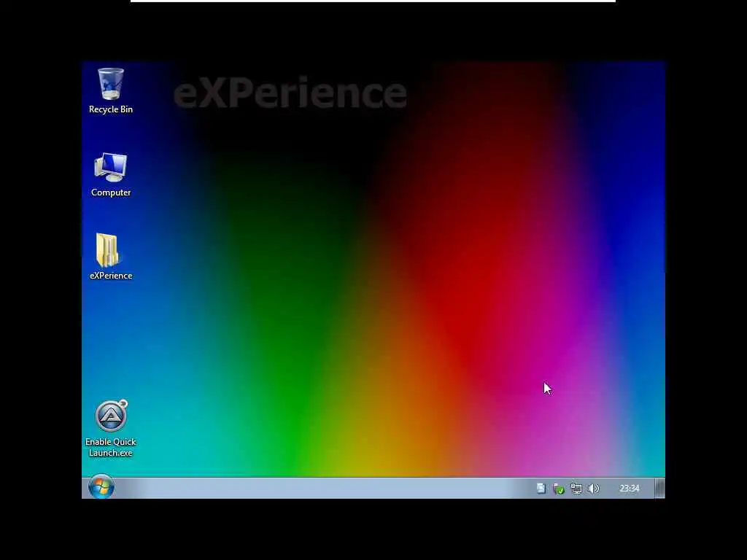Click the 23:34 taskbar clock
The width and height of the screenshot is (747, 560).
click(630, 489)
